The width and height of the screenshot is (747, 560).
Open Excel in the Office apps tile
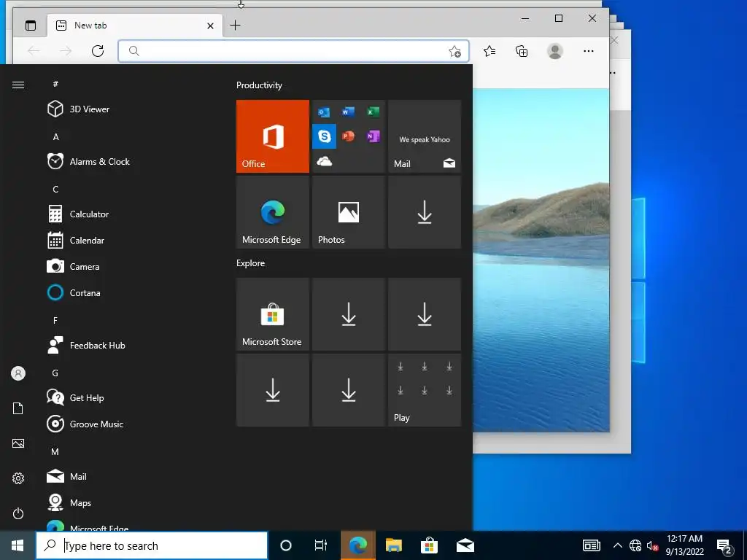click(373, 112)
